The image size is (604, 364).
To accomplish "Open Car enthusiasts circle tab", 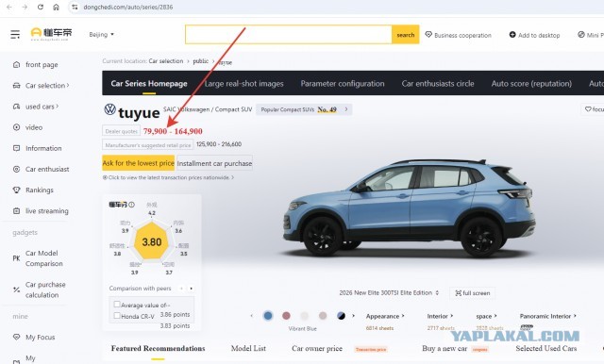I will pos(438,84).
